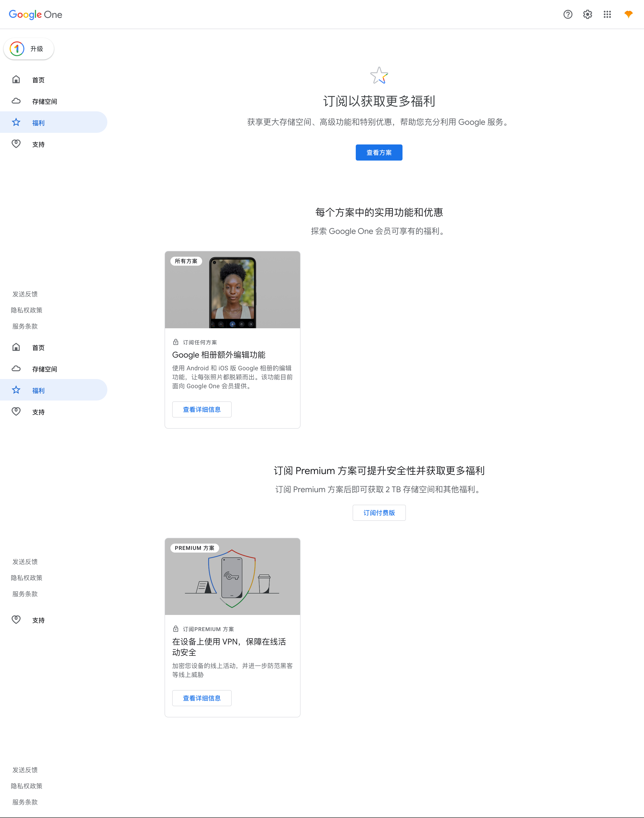644x818 pixels.
Task: Click the 订阅付费版 button
Action: [x=379, y=513]
